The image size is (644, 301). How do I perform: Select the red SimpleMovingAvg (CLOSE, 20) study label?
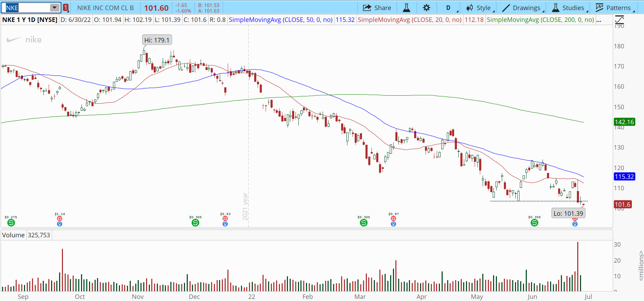click(x=410, y=20)
